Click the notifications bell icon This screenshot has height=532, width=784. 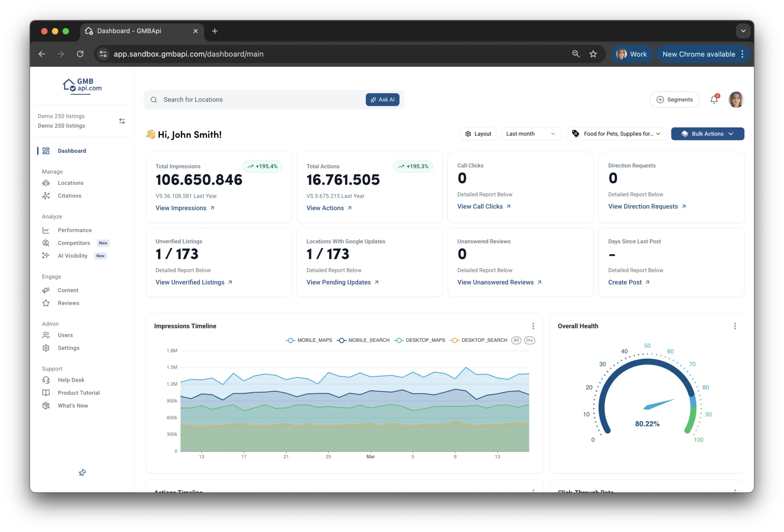(714, 99)
